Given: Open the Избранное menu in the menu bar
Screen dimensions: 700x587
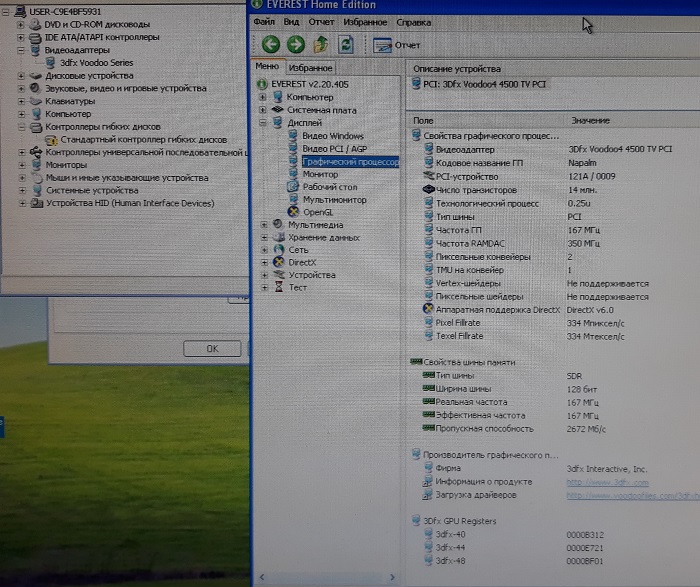Looking at the screenshot, I should (x=365, y=22).
